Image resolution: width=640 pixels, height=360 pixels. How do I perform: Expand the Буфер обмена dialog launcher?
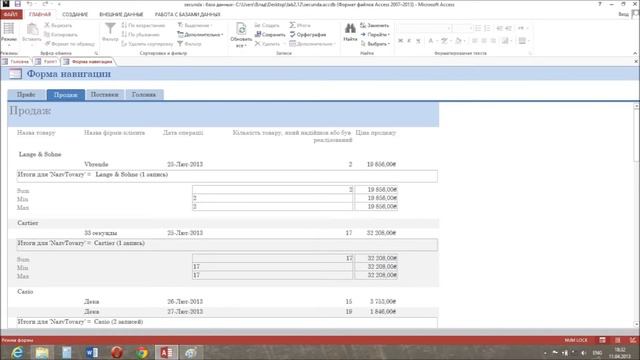96,53
